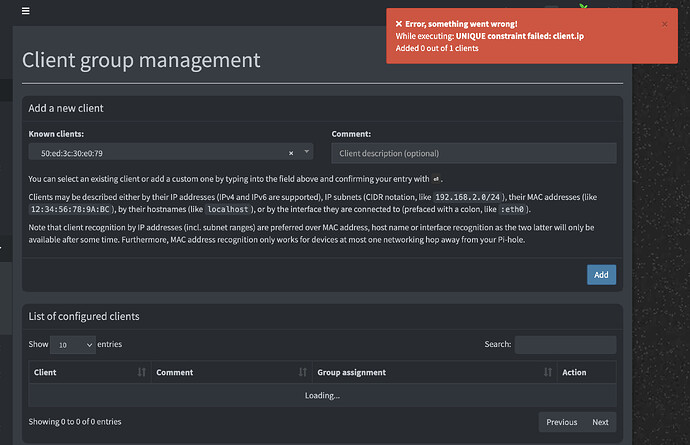Go to Next page of clients
The height and width of the screenshot is (445, 690).
tap(600, 422)
